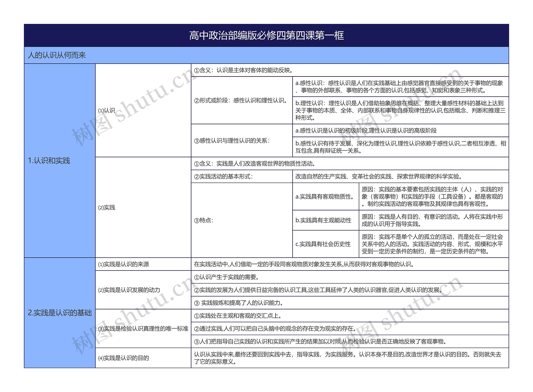The width and height of the screenshot is (533, 392).
Task: Click ①实践处在主观和客观的交汇点上
Action: coord(350,316)
